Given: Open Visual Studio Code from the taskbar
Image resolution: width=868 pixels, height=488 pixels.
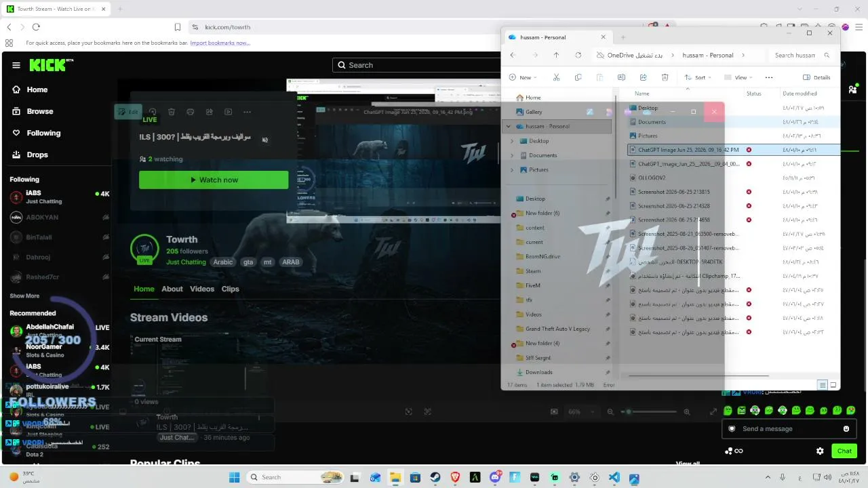Looking at the screenshot, I should click(x=614, y=477).
